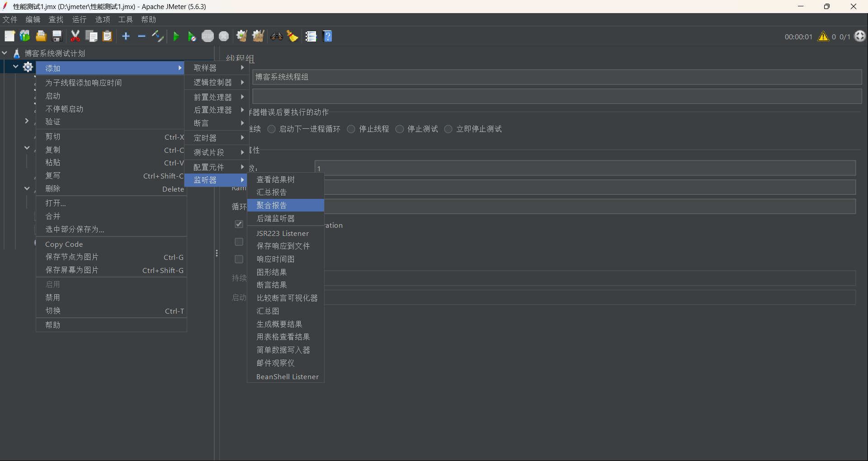Open 逻辑控制器 submenu
This screenshot has width=868, height=461.
[x=216, y=82]
